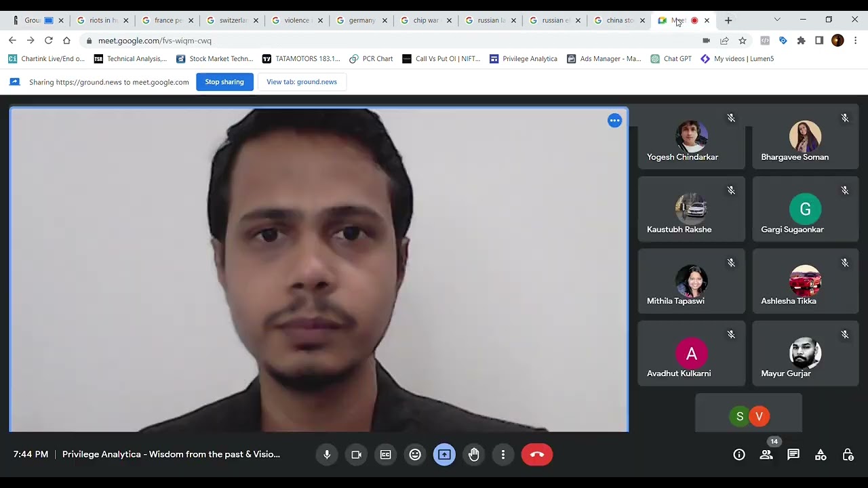Screen dimensions: 868x488
Task: Mute the microphone in Meet controls
Action: click(327, 455)
